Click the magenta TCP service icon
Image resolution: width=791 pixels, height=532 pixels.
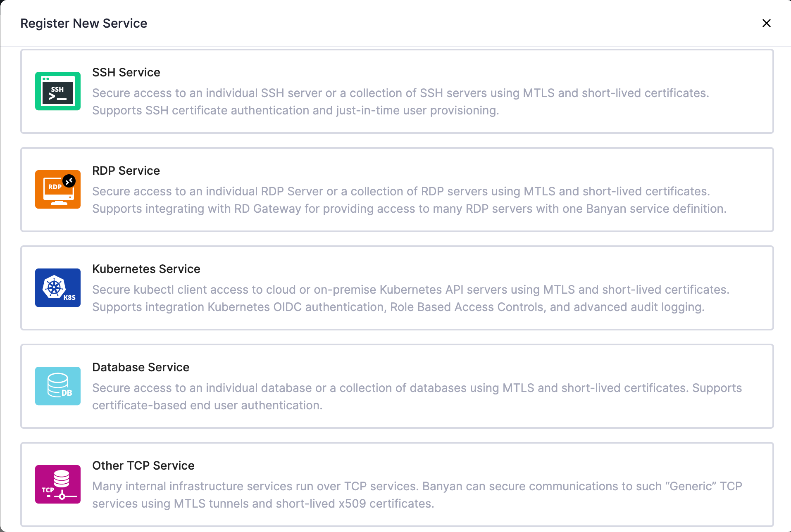click(x=57, y=484)
